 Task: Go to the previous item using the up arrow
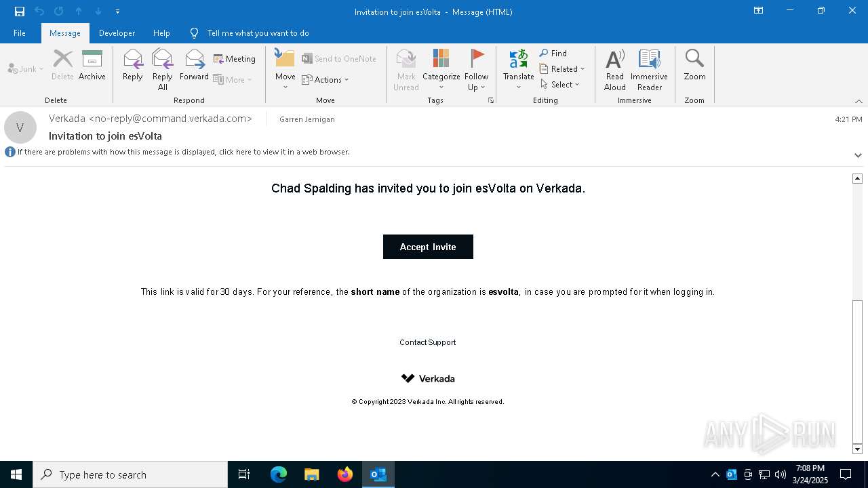(x=79, y=12)
